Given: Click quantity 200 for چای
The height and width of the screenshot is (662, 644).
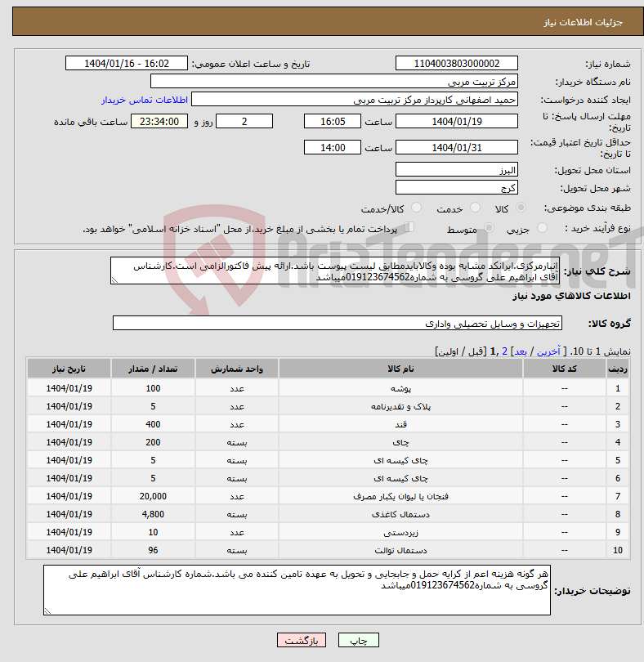Looking at the screenshot, I should pyautogui.click(x=153, y=442).
